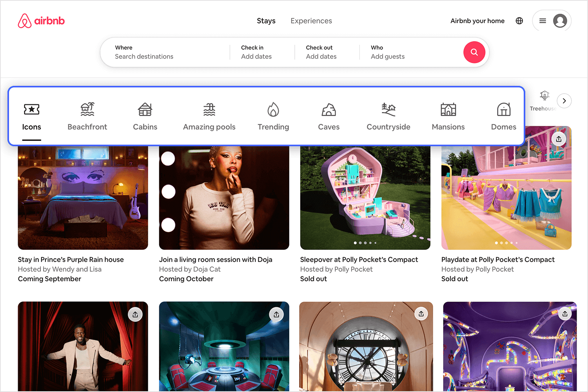
Task: Click the Countryside category label
Action: pos(388,127)
